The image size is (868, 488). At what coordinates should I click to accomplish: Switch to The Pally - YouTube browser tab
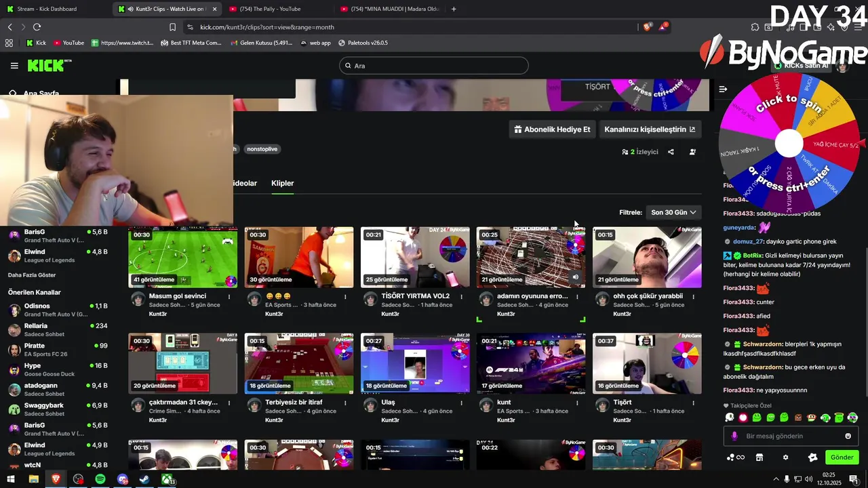279,9
